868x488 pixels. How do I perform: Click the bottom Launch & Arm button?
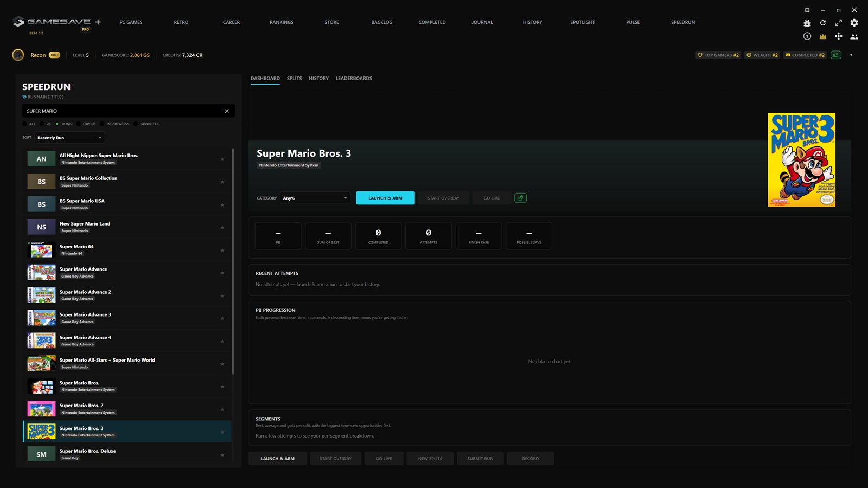277,459
